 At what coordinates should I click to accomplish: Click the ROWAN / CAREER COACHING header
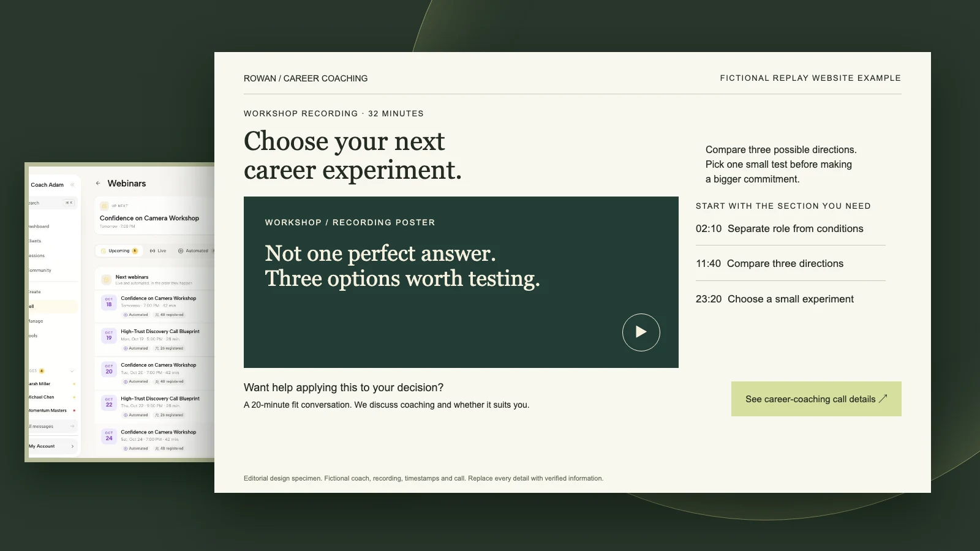pyautogui.click(x=306, y=78)
